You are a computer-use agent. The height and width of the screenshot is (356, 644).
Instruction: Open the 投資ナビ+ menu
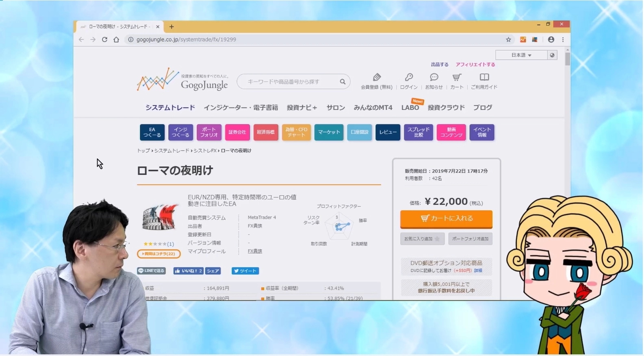(302, 107)
